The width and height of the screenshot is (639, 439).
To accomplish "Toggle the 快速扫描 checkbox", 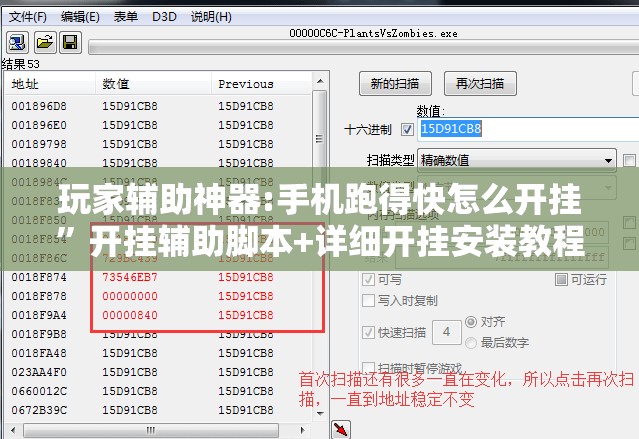I will pyautogui.click(x=368, y=332).
